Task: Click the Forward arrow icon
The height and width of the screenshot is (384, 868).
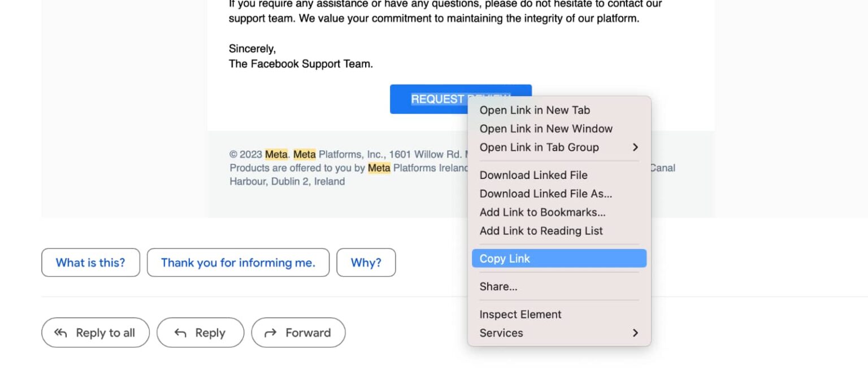Action: pos(271,333)
